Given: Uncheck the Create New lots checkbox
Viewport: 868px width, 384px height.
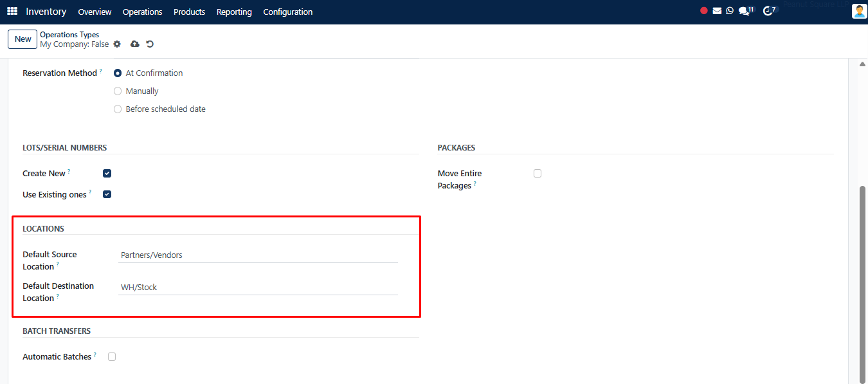Looking at the screenshot, I should point(107,174).
